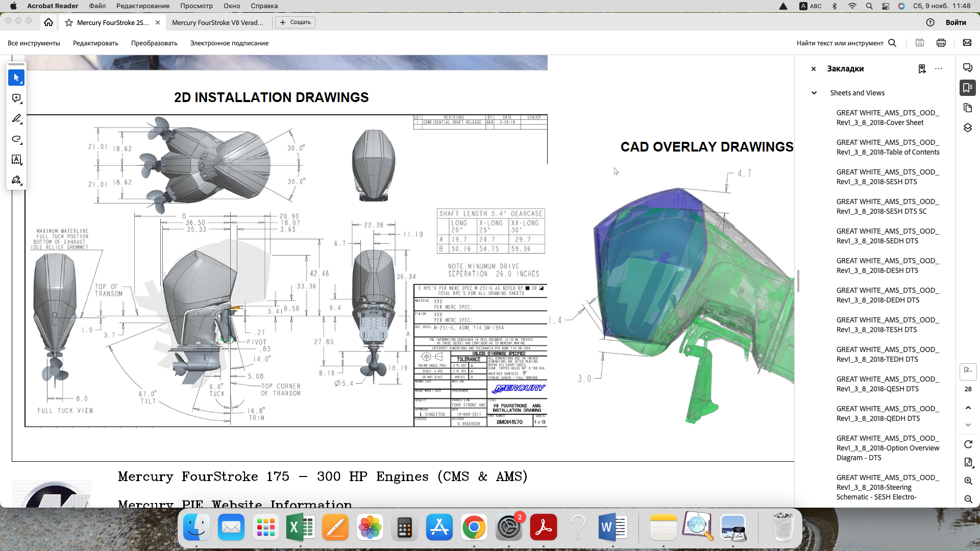Choose the add comment tool
This screenshot has width=980, height=551.
[x=16, y=98]
